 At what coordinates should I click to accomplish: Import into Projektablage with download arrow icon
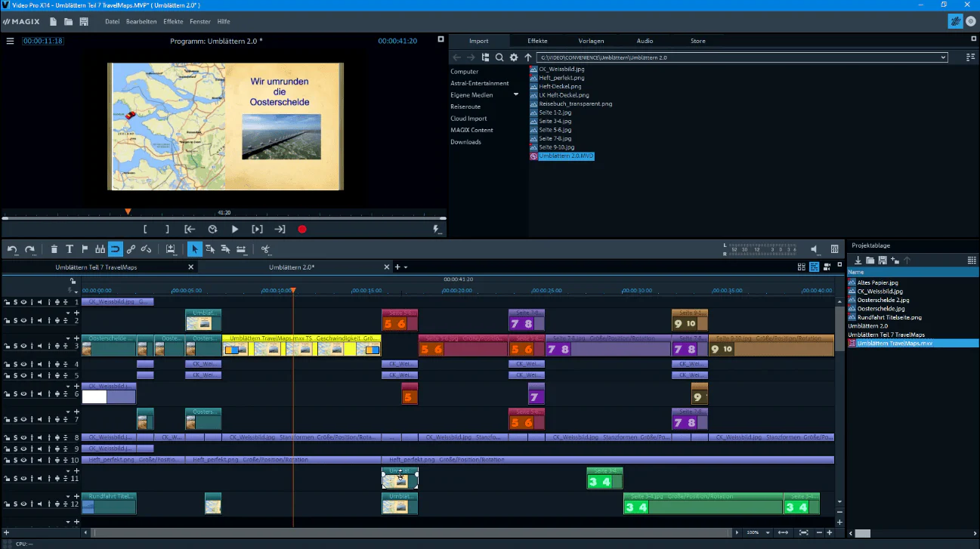[858, 261]
